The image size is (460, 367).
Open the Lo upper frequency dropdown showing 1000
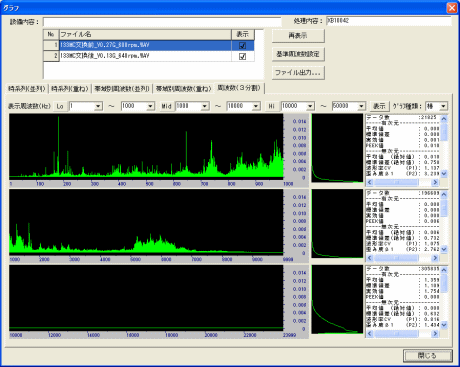pos(151,106)
